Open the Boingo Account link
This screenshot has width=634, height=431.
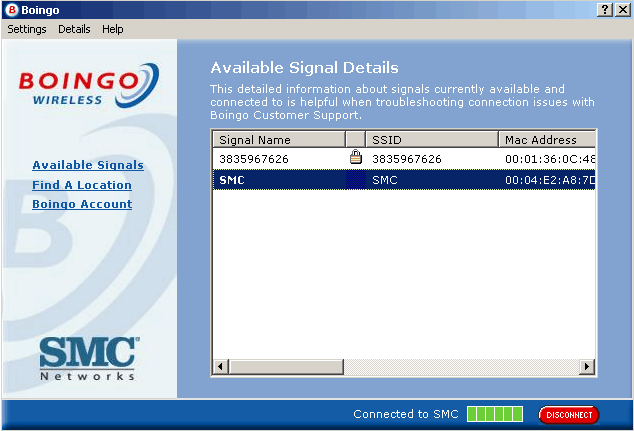click(82, 204)
